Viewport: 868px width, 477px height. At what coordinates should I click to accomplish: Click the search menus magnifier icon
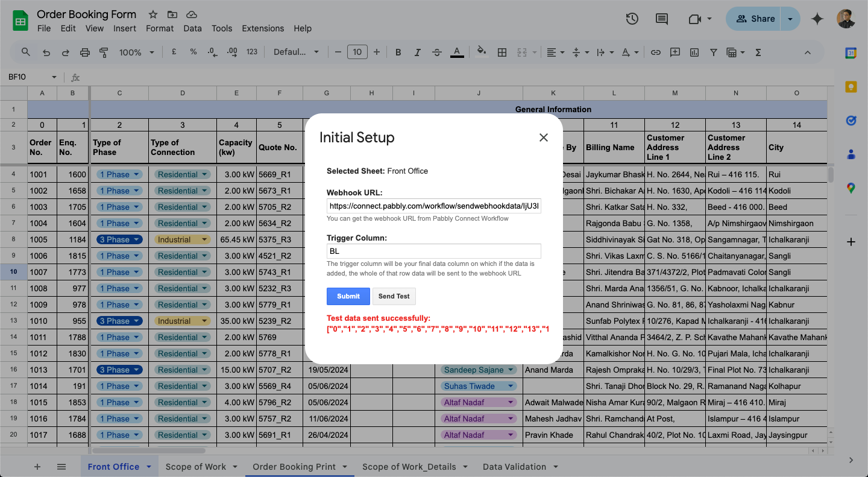click(x=26, y=52)
